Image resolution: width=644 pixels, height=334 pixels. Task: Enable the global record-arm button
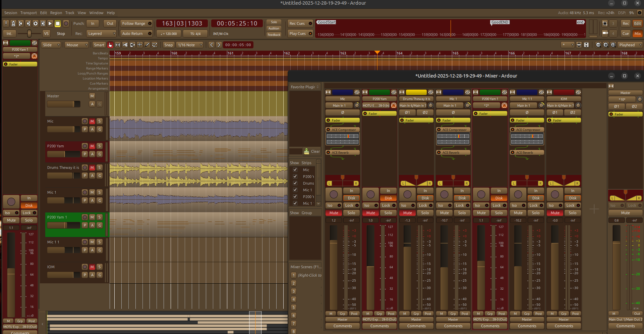[66, 23]
